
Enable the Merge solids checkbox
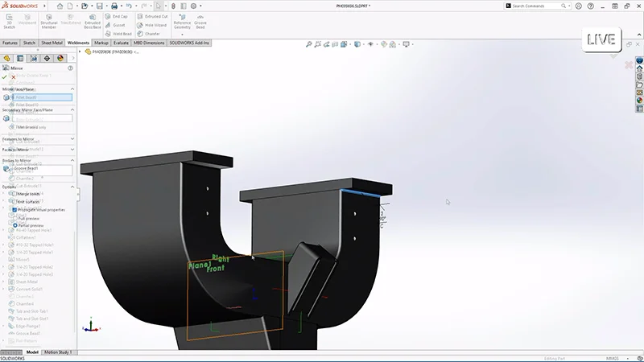point(14,194)
